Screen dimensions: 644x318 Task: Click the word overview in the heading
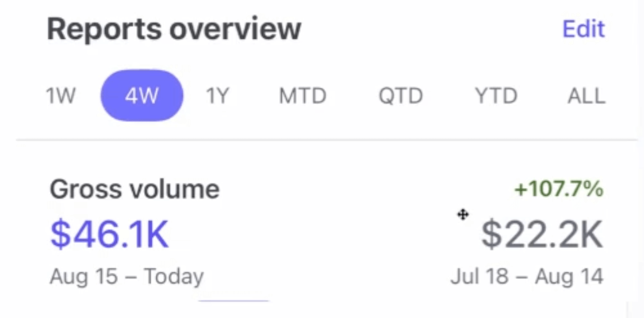point(235,29)
